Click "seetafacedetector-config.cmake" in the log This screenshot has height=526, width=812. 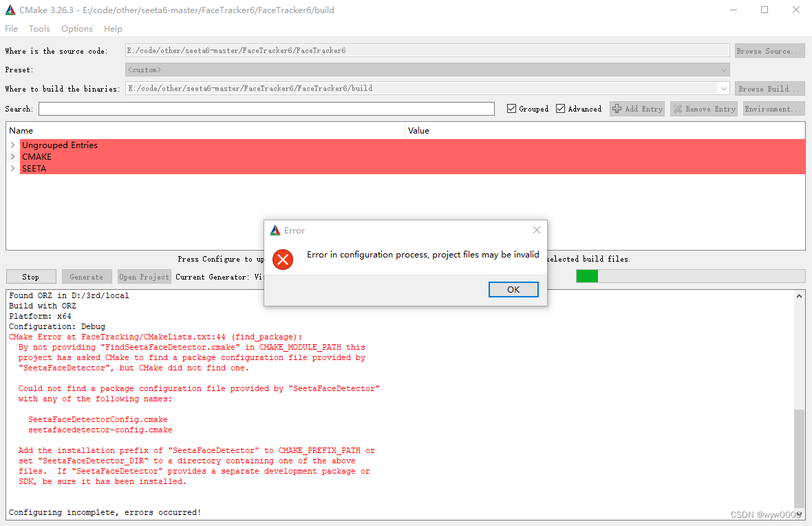pos(100,430)
